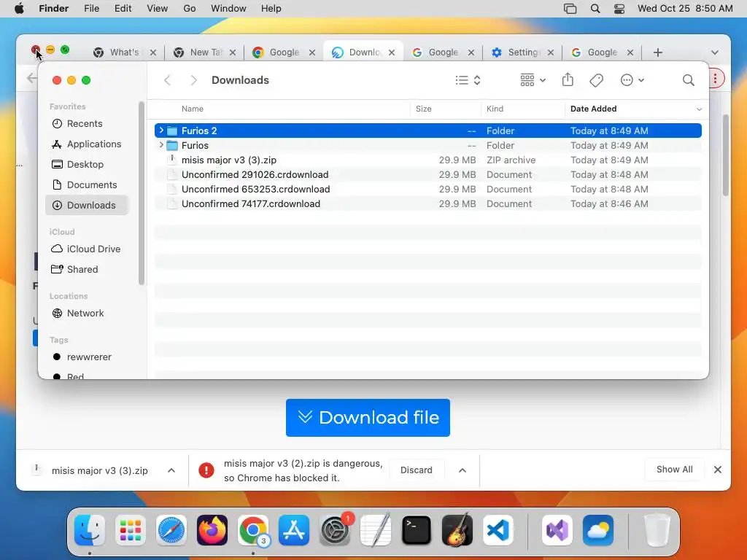The image size is (747, 560).
Task: Launch Visual Studio Code from Dock
Action: click(x=498, y=530)
